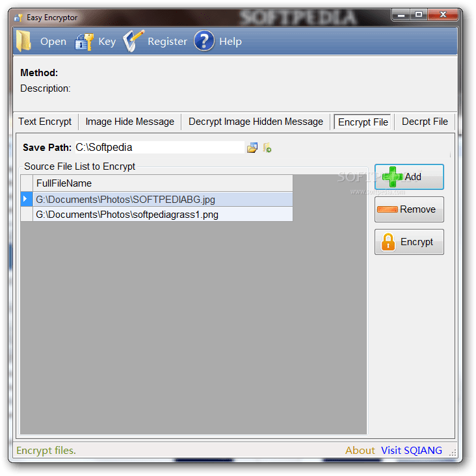Click the Remove button
This screenshot has width=476, height=476.
pyautogui.click(x=409, y=209)
